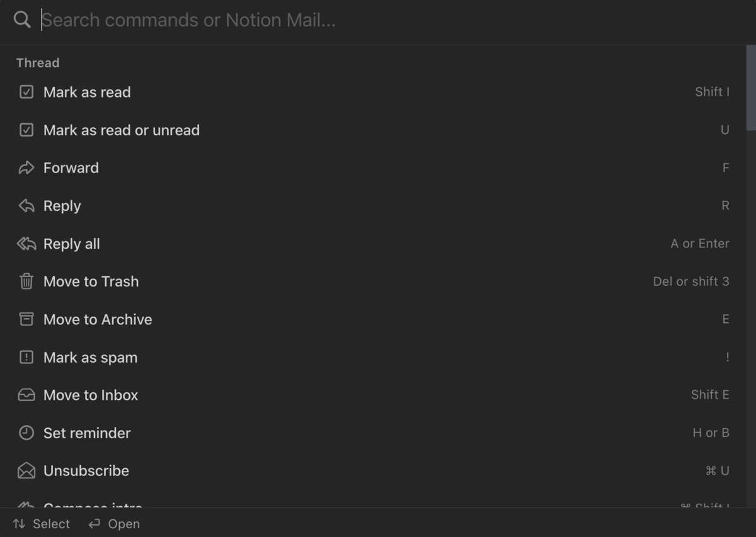The width and height of the screenshot is (756, 537).
Task: Select the Set reminder command
Action: (x=373, y=432)
